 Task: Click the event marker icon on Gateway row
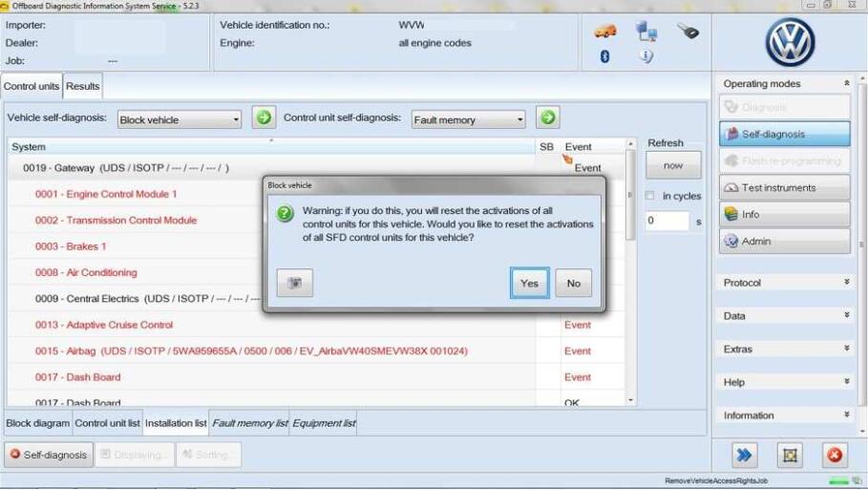567,160
